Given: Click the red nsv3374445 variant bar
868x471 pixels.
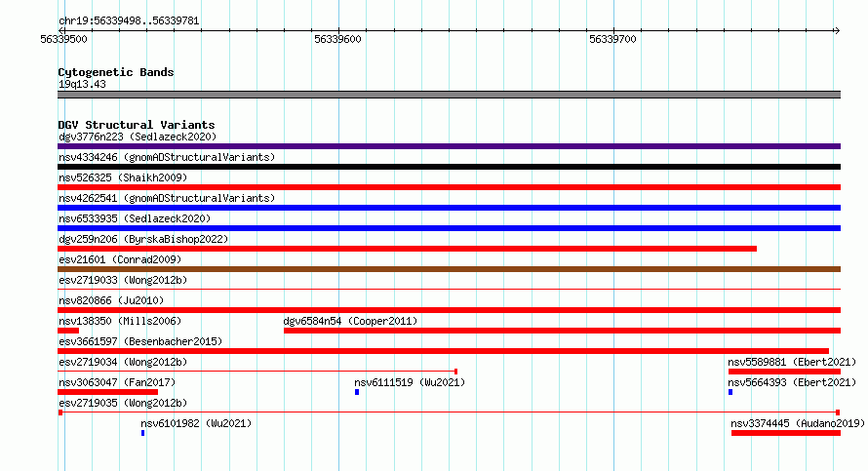Looking at the screenshot, I should pos(786,433).
